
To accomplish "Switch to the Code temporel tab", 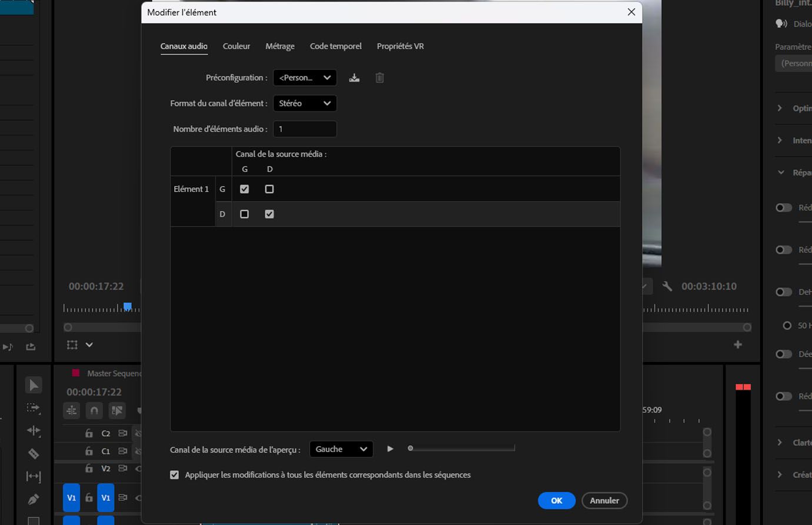I will click(x=335, y=46).
